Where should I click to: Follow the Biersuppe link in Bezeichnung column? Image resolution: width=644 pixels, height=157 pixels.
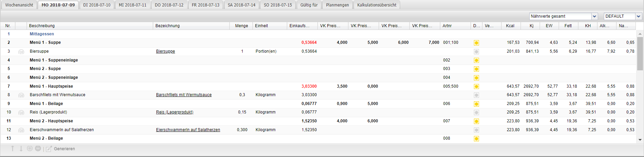tap(165, 51)
